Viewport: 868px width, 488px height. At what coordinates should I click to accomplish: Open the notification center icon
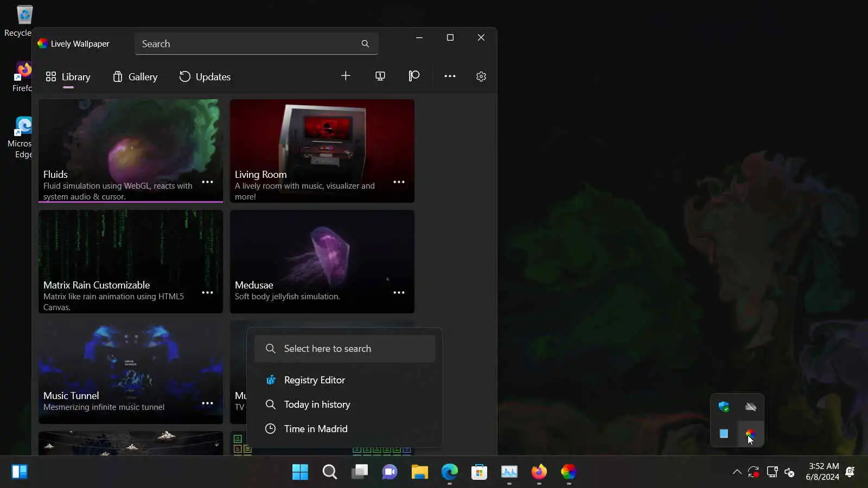[850, 472]
